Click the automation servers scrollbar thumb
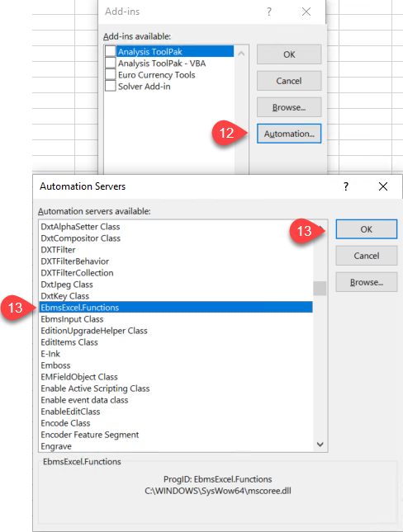The width and height of the screenshot is (403, 532). (x=320, y=289)
